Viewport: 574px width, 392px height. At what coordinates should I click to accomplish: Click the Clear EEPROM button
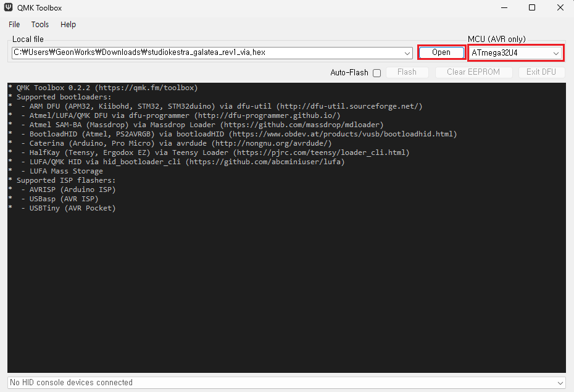pos(473,72)
